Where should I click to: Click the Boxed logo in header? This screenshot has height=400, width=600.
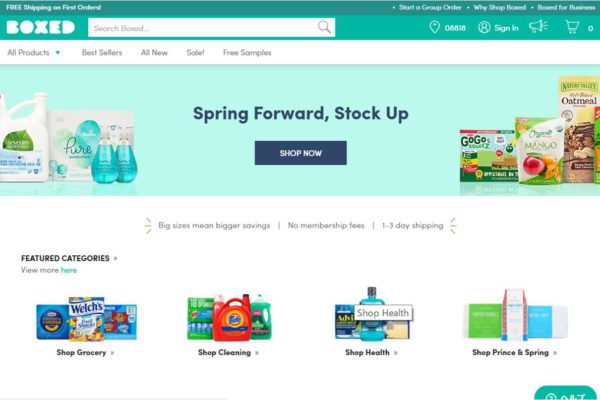coord(41,28)
